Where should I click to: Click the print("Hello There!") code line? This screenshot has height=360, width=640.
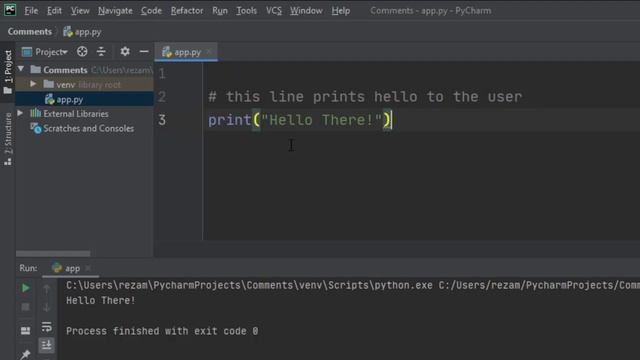tap(300, 120)
